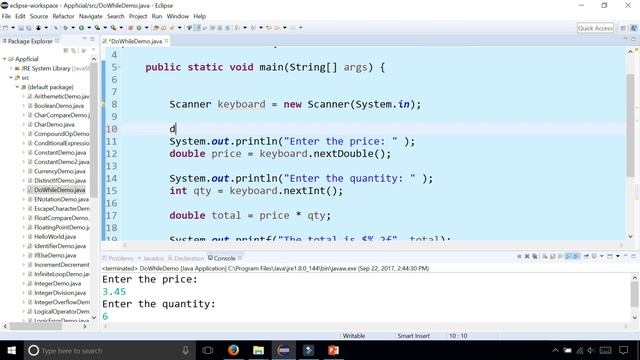Maximize the Console view
640x360 pixels.
point(633,256)
